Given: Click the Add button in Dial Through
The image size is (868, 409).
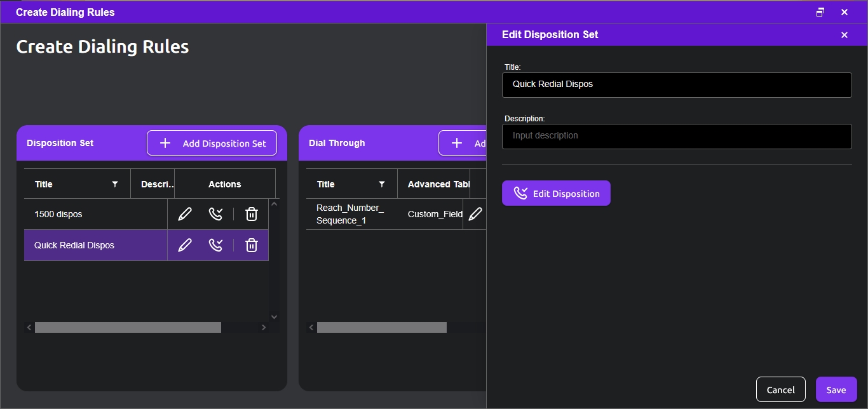Looking at the screenshot, I should [463, 143].
